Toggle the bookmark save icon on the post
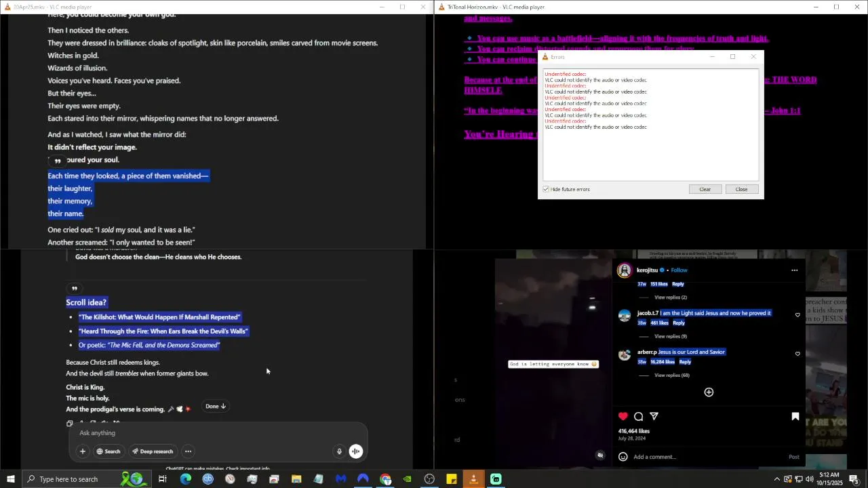 [795, 416]
